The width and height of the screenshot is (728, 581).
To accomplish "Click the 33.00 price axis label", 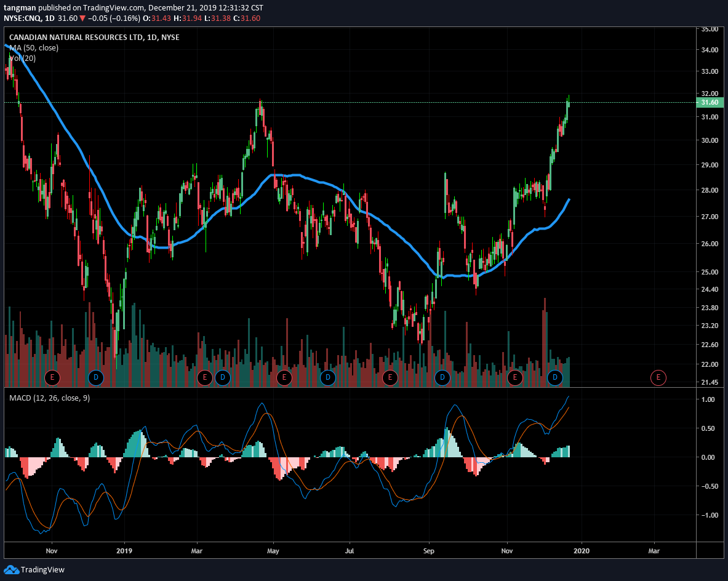I will 710,71.
